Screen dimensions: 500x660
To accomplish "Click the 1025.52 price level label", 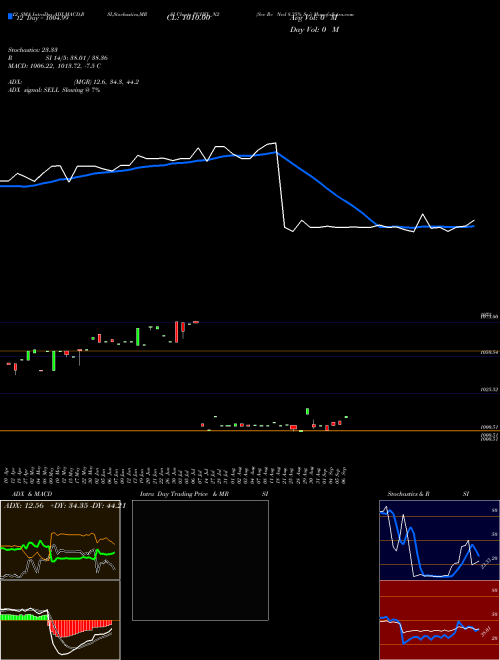I will click(489, 390).
